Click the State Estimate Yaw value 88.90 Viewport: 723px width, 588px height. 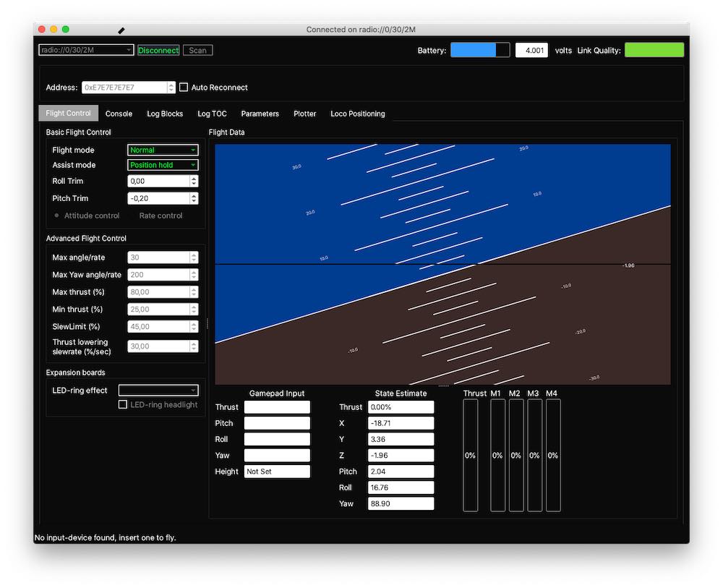click(x=401, y=503)
